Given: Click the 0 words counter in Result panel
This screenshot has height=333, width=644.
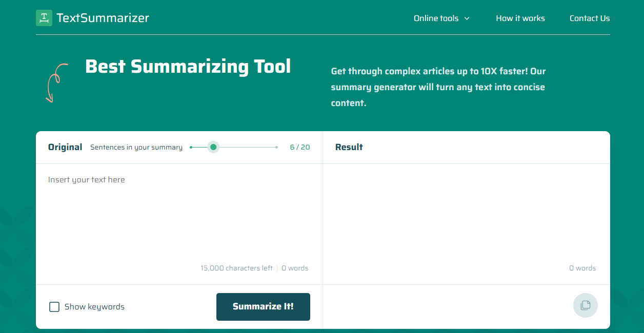Looking at the screenshot, I should coord(582,268).
